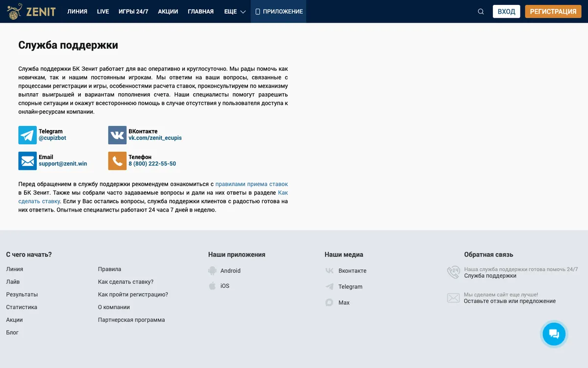Select АКЦИИ in the top menu

(x=168, y=11)
